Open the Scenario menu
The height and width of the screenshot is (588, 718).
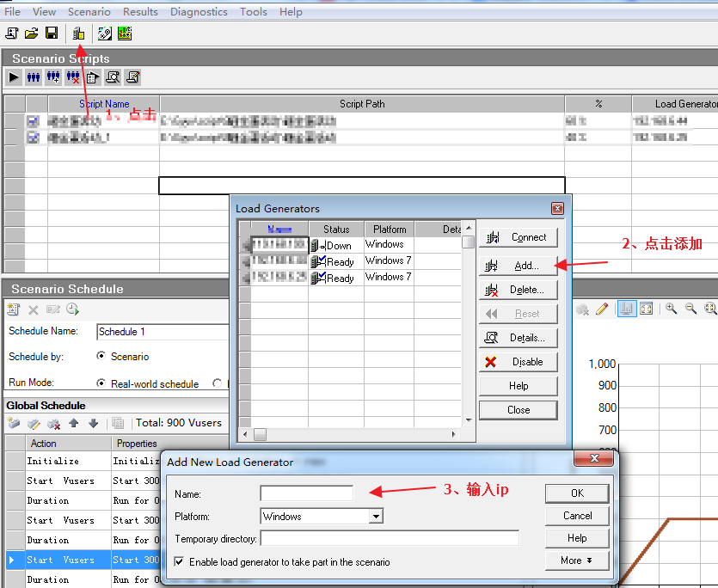click(89, 12)
